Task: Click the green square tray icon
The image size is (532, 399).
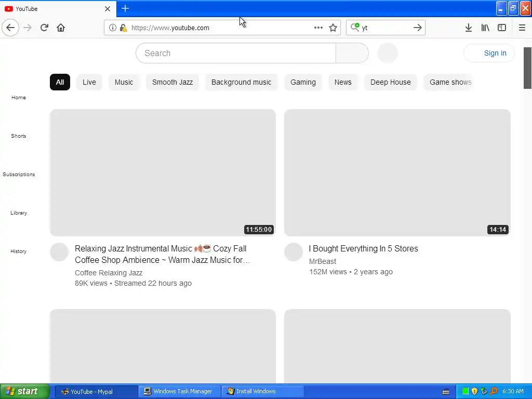Action: click(465, 391)
